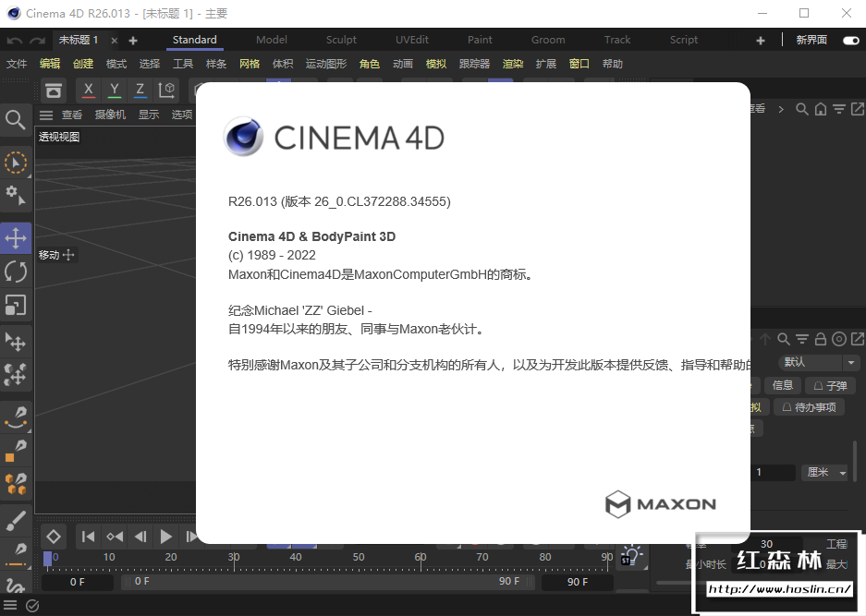Select the transform tool with cubes and move cross
Viewport: 866px width, 616px height.
[x=16, y=375]
